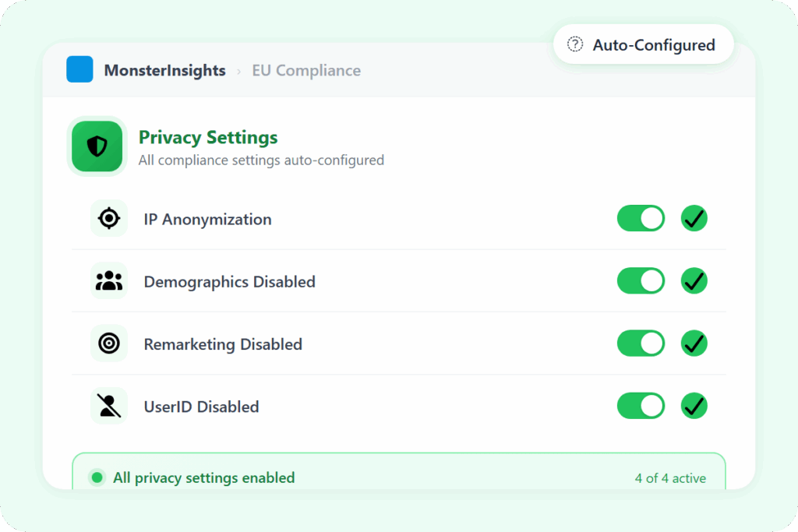The height and width of the screenshot is (532, 798).
Task: Click the Demographics Disabled green checkmark
Action: click(x=694, y=281)
